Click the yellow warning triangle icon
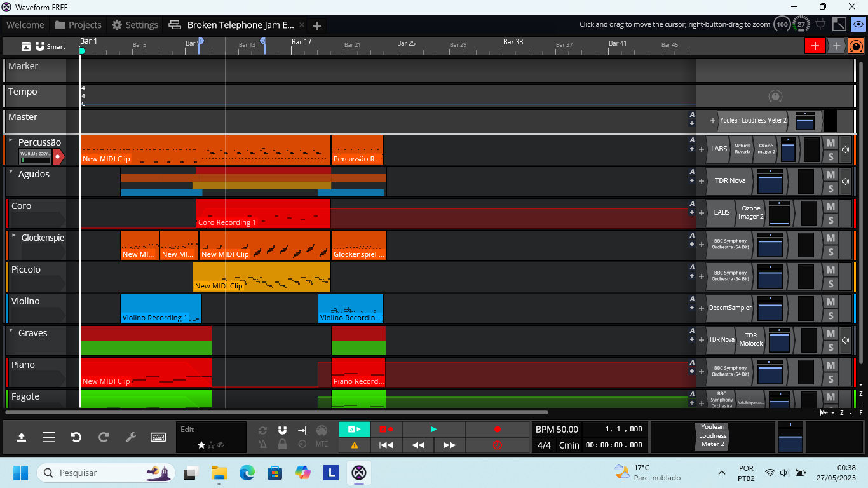The image size is (868, 488). (x=355, y=445)
